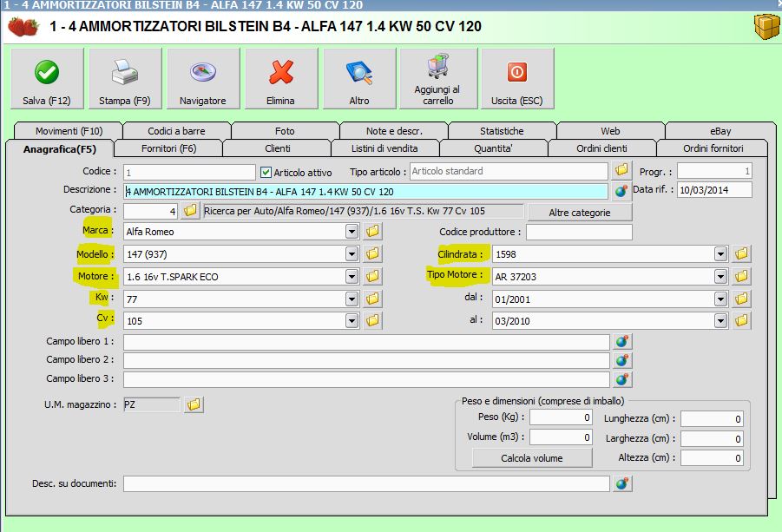
Task: Open folder lookup for U.M. magazzino
Action: tap(194, 404)
